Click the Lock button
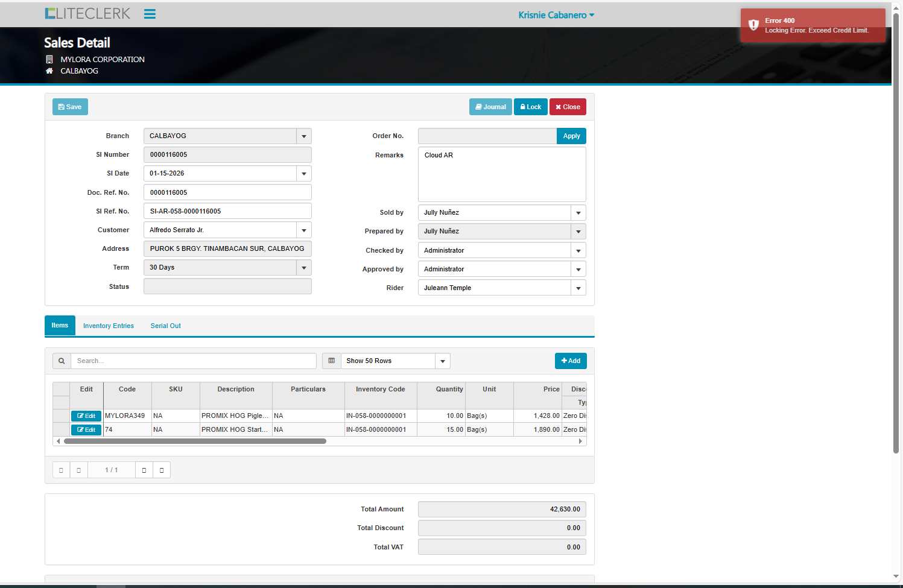 (531, 107)
